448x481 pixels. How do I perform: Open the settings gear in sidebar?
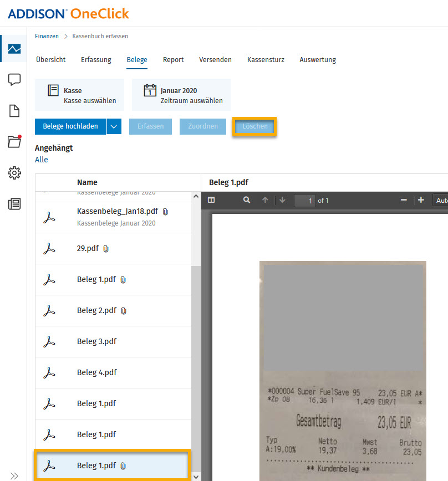(14, 173)
